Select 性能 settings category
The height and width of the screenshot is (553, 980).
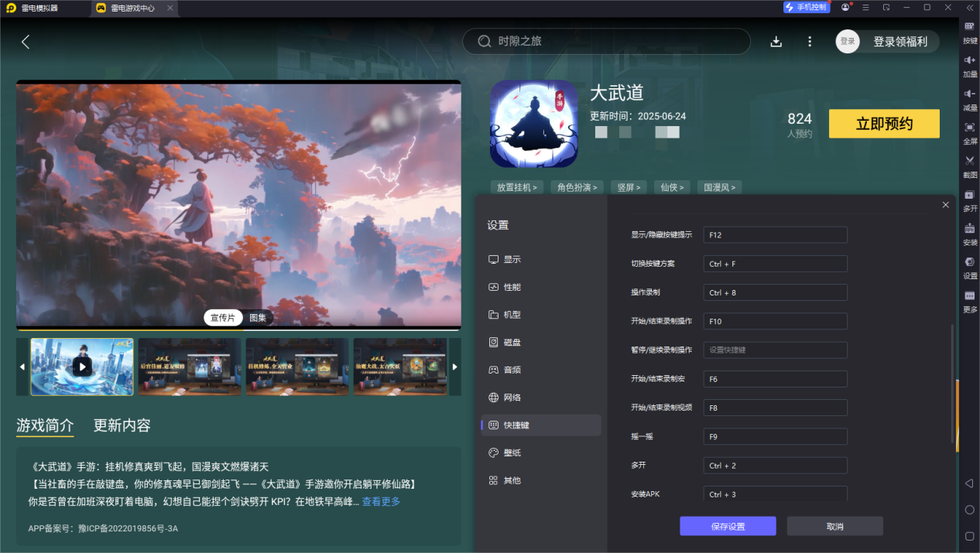tap(541, 287)
